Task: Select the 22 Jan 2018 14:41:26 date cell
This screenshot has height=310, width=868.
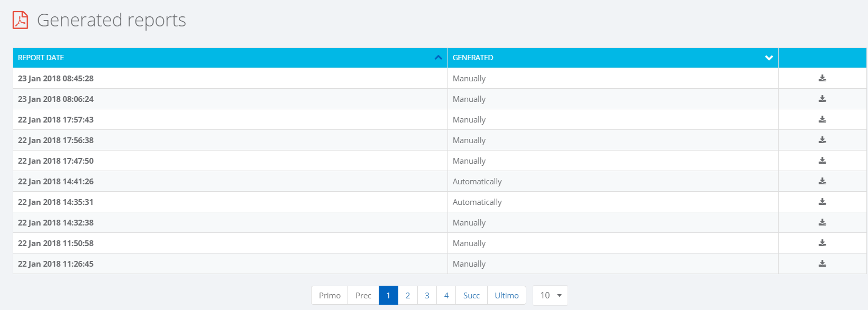Action: pos(230,181)
